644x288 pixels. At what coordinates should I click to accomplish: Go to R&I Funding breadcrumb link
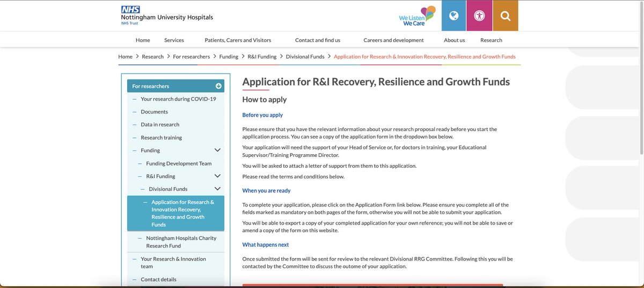pyautogui.click(x=262, y=56)
